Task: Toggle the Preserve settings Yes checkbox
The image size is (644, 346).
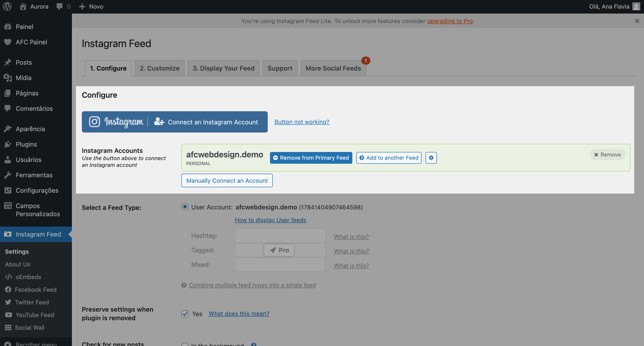Action: [185, 314]
